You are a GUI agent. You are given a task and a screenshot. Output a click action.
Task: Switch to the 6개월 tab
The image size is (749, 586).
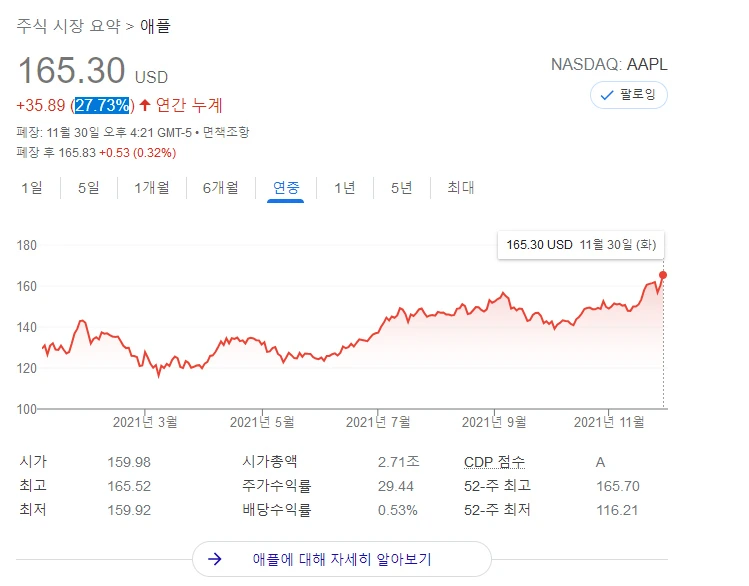(x=221, y=188)
